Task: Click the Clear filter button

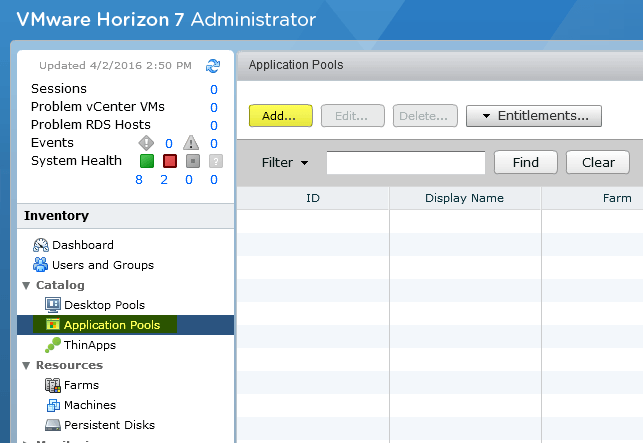Action: [598, 162]
